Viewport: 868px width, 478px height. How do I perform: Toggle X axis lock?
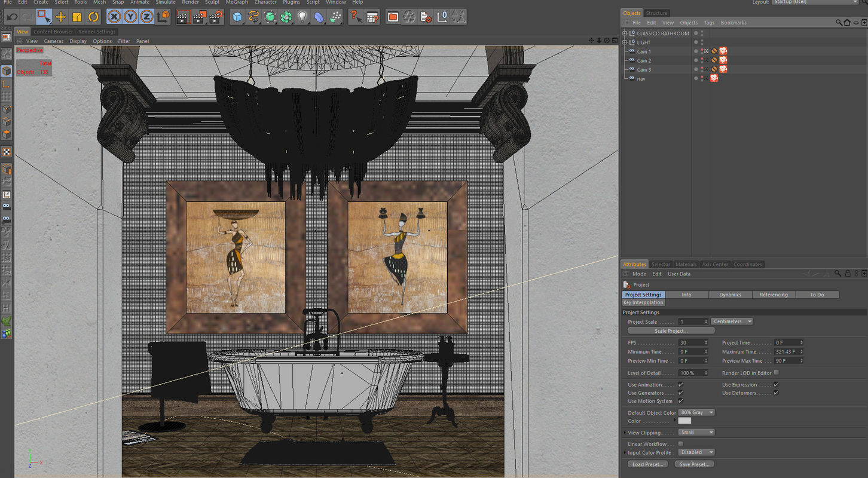[114, 17]
